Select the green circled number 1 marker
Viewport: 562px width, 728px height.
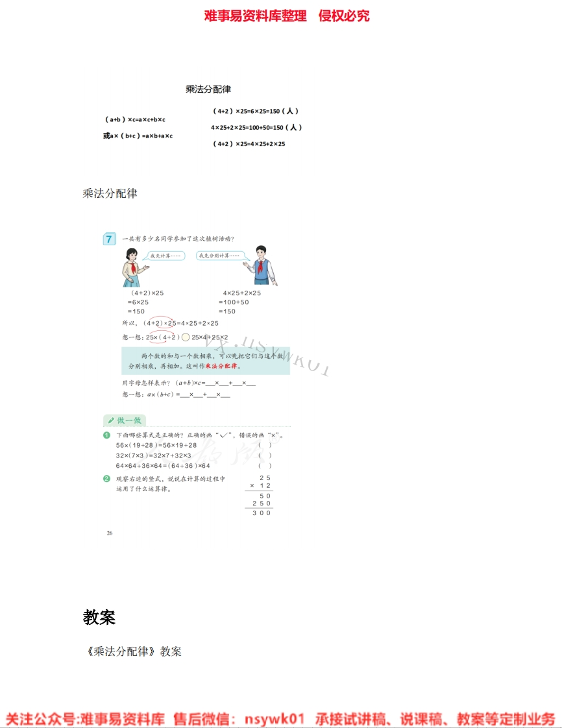[106, 436]
